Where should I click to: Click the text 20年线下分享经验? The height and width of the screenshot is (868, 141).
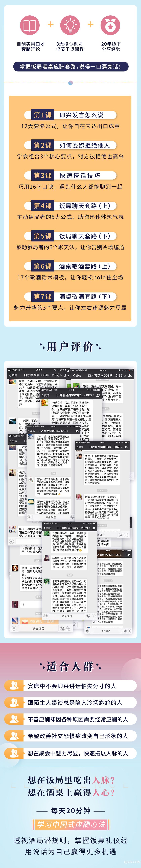[111, 46]
